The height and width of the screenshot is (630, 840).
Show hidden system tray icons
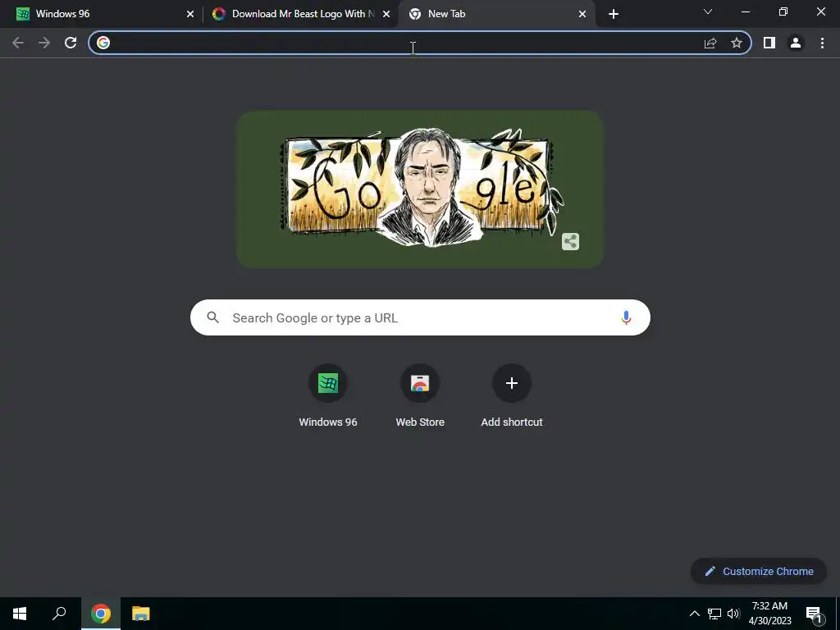[694, 614]
